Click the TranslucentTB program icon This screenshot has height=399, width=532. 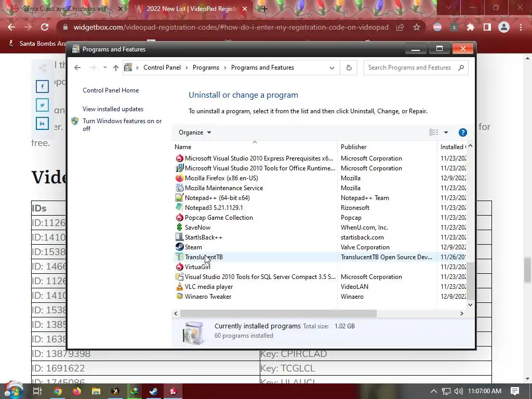179,257
